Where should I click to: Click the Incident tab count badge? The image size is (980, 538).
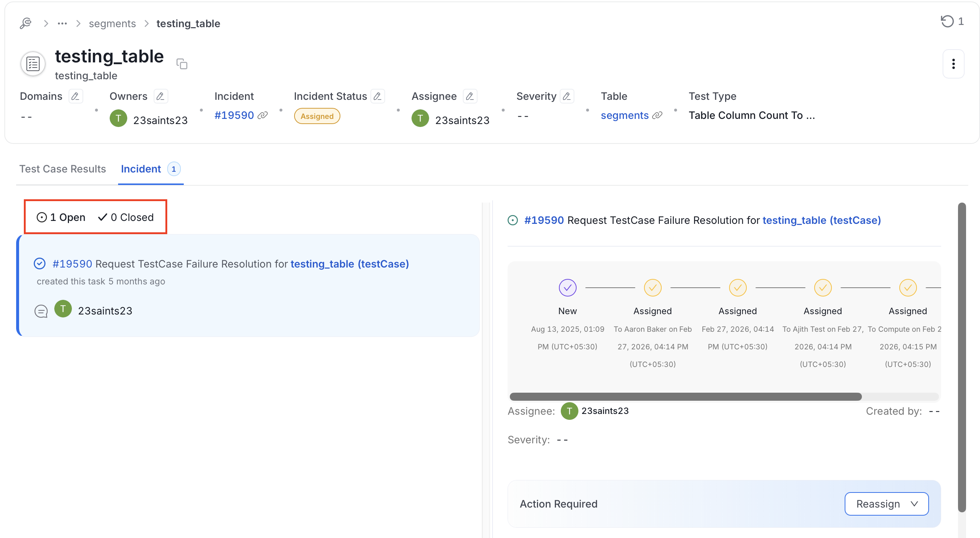pos(174,169)
